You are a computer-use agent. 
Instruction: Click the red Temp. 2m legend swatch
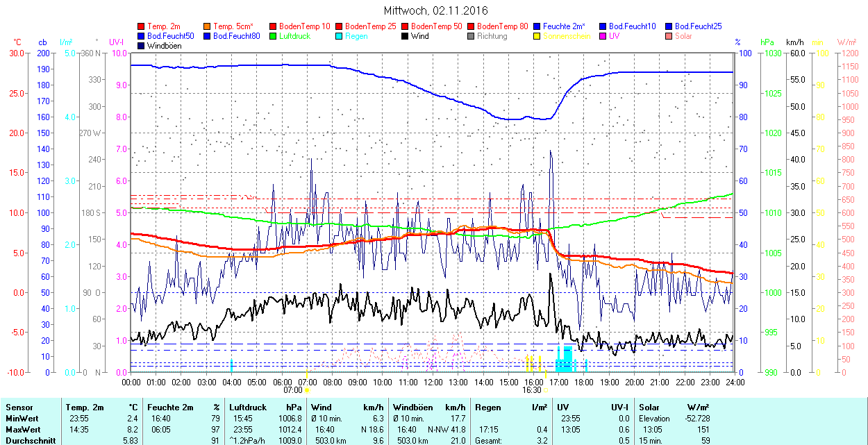(142, 26)
